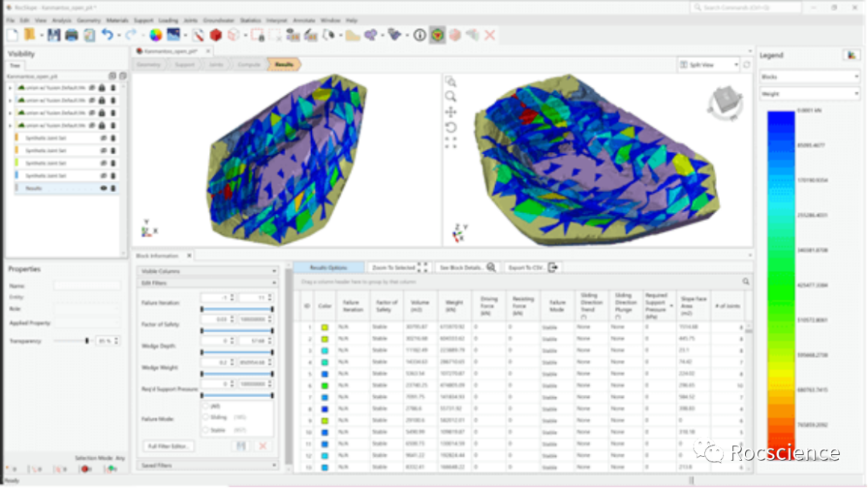Click the print icon in the toolbar
The image size is (868, 488).
coord(71,35)
